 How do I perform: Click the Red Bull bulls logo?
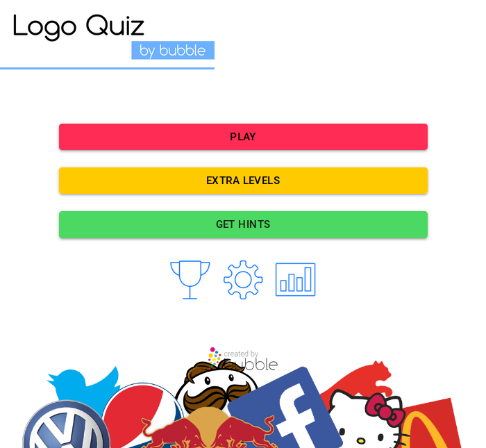tap(208, 431)
